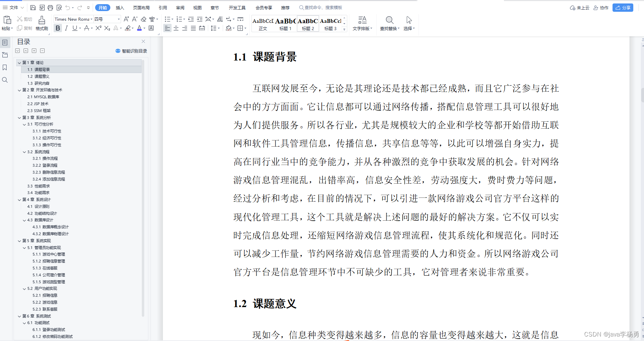Viewport: 644px width, 341px height.
Task: Click the Clear Formatting eraser icon
Action: pyautogui.click(x=144, y=19)
